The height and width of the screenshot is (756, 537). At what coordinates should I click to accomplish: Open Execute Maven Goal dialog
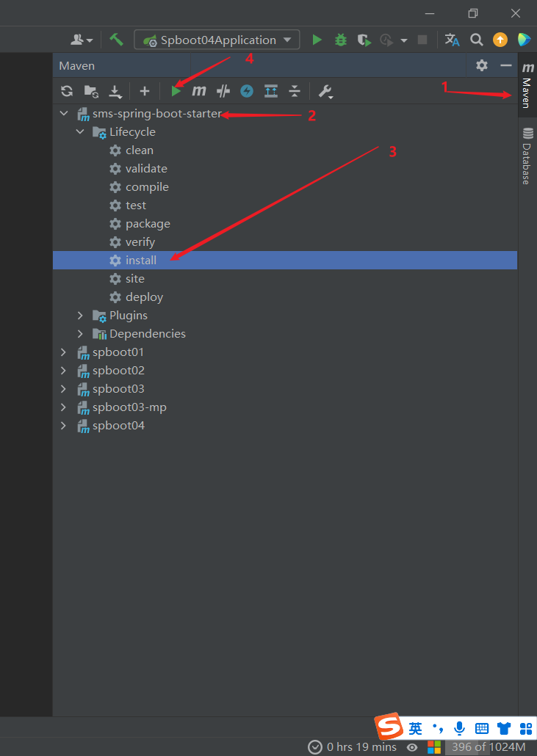(199, 91)
